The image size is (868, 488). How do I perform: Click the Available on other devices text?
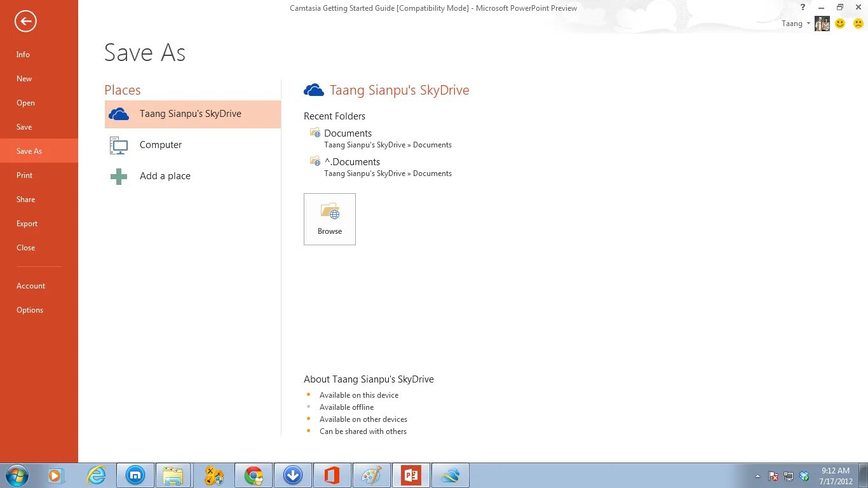click(363, 419)
